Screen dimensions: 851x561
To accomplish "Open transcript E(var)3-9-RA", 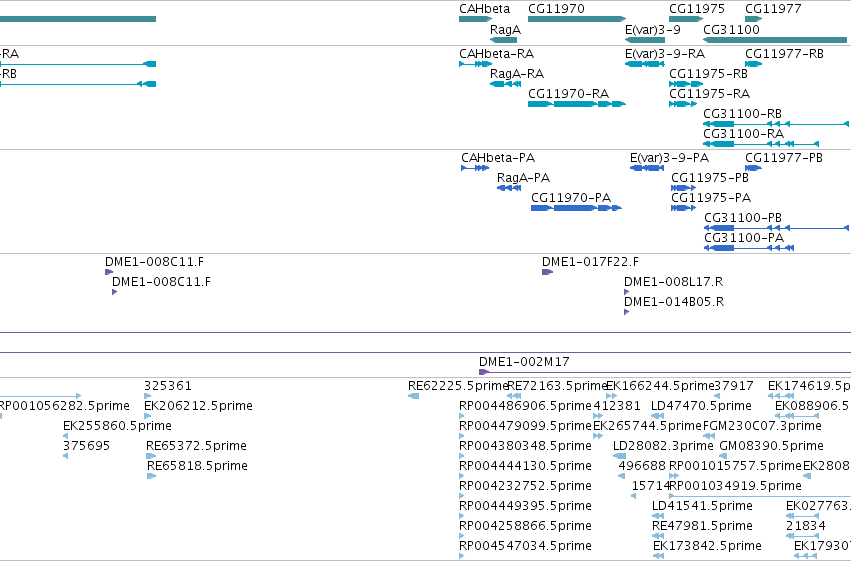I will (645, 64).
